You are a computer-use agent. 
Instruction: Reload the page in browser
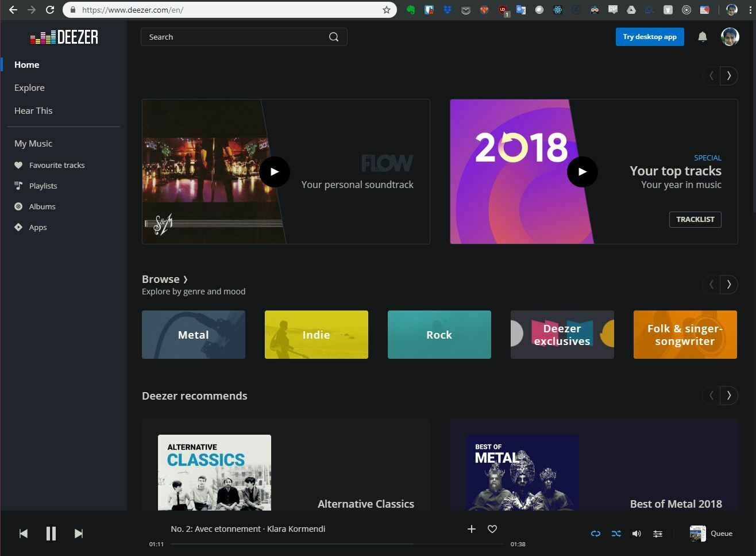50,10
